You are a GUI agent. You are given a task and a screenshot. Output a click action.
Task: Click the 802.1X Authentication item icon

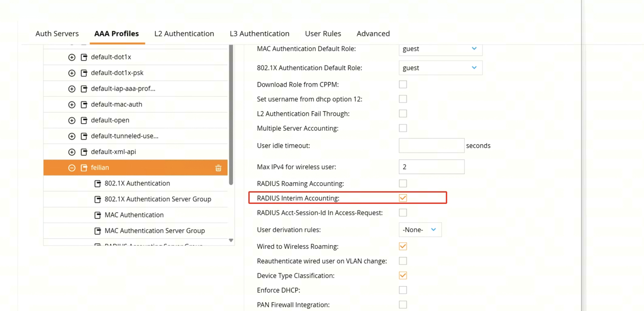98,184
